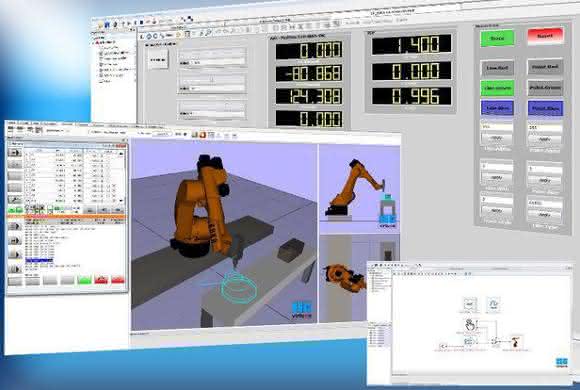Click the orange robot node in the diagram window
580x390 pixels.
(x=515, y=342)
